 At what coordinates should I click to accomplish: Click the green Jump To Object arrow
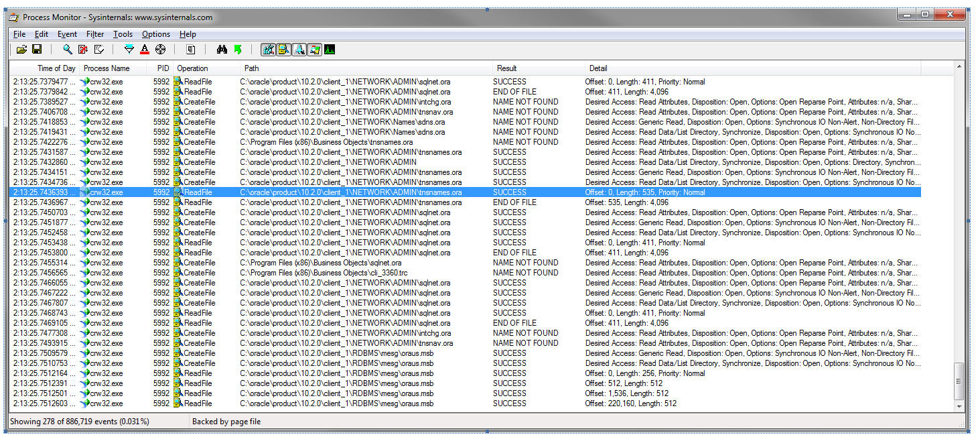(237, 50)
